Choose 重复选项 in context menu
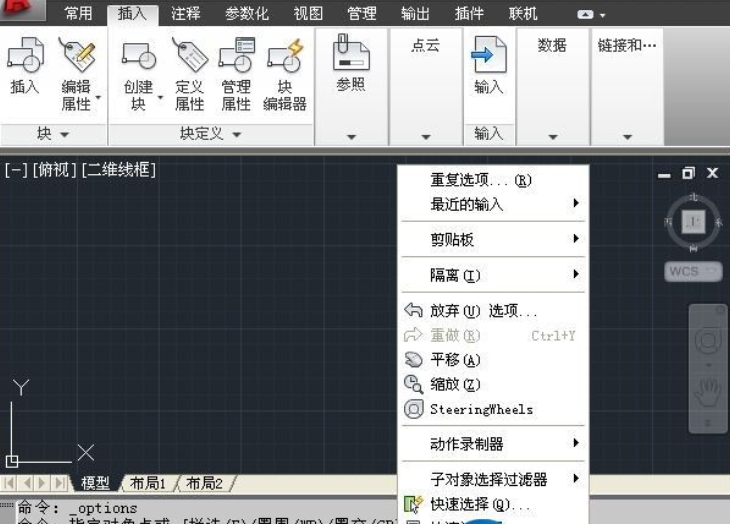The width and height of the screenshot is (730, 524). tap(493, 180)
